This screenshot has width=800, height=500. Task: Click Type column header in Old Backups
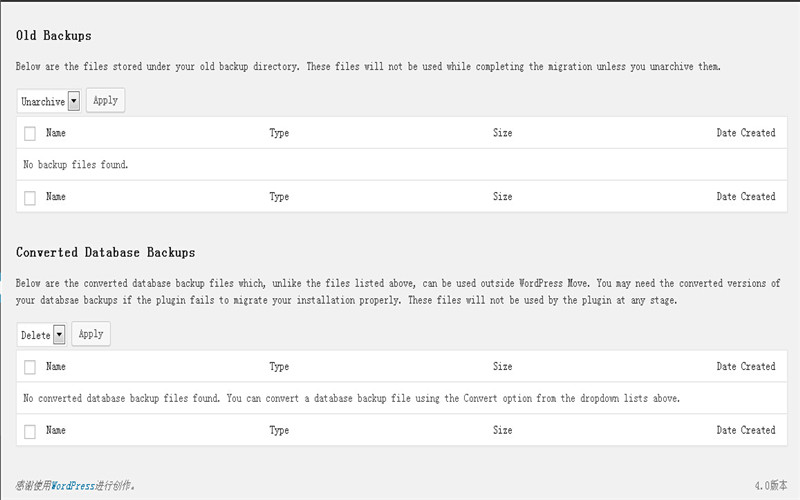[279, 133]
